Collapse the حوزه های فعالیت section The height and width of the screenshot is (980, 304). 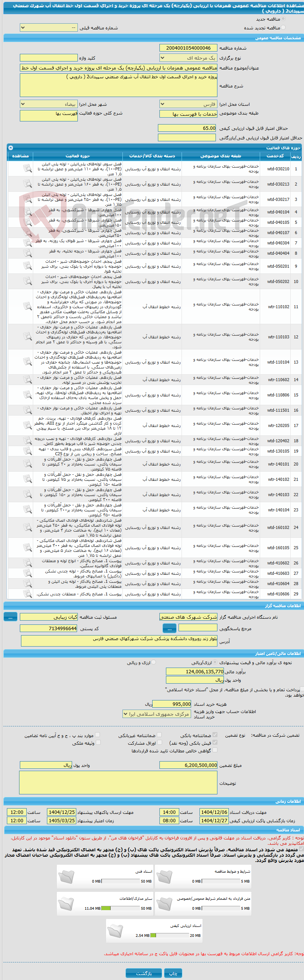(11, 148)
